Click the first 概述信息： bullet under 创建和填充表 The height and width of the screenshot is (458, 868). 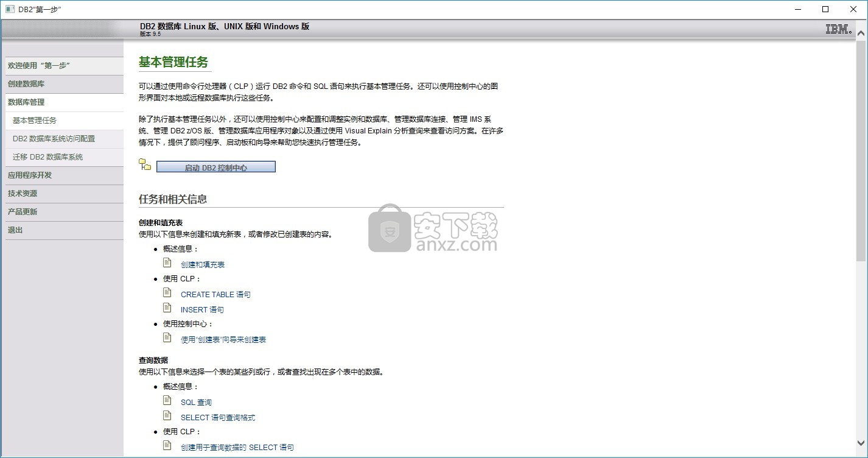point(181,249)
